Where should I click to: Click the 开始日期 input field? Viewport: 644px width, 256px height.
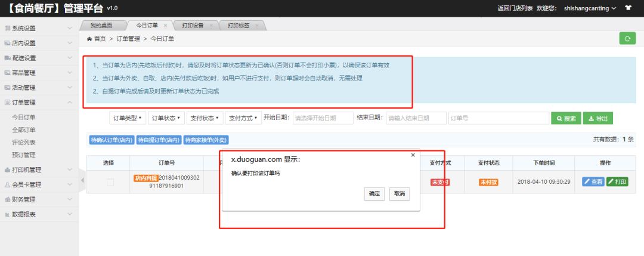pyautogui.click(x=323, y=118)
